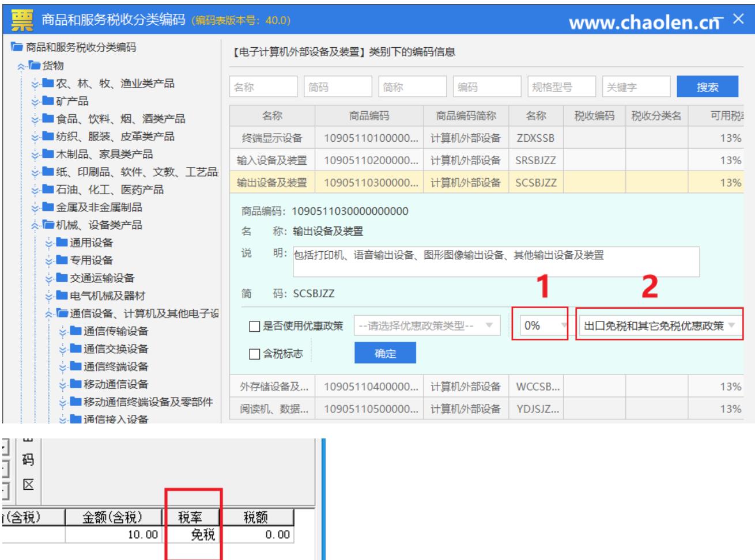Click root folder icon of 商品和服务税收分类编码
This screenshot has height=560, width=755.
tap(17, 47)
